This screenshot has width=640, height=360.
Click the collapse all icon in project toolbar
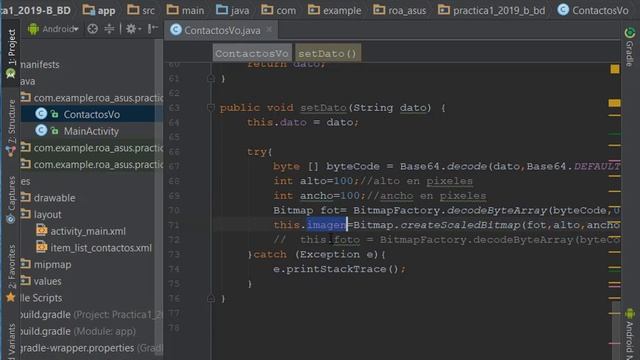tap(109, 29)
